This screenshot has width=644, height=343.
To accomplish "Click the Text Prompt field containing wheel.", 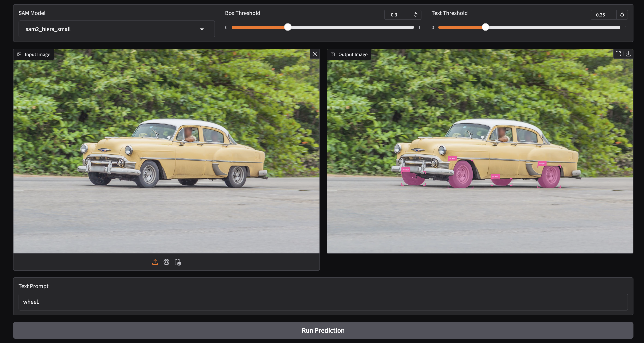I will 323,302.
